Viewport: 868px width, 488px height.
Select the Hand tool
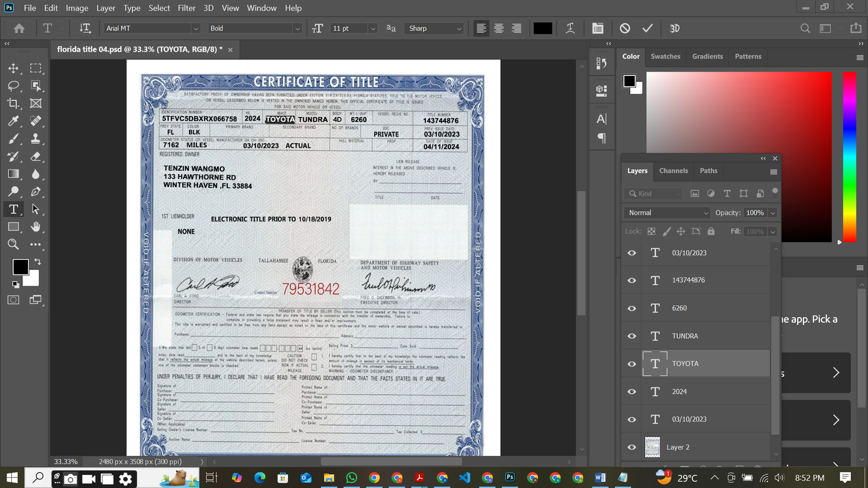[x=36, y=227]
